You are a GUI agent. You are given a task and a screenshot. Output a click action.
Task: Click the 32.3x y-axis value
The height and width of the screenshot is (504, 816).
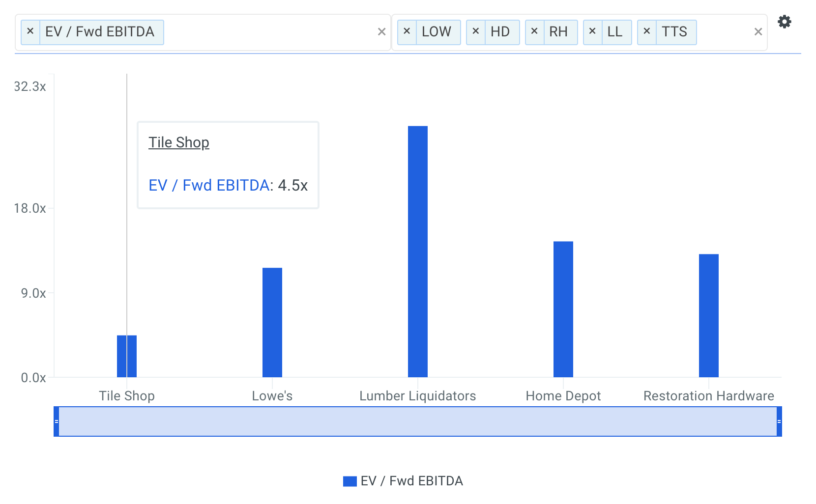[30, 86]
